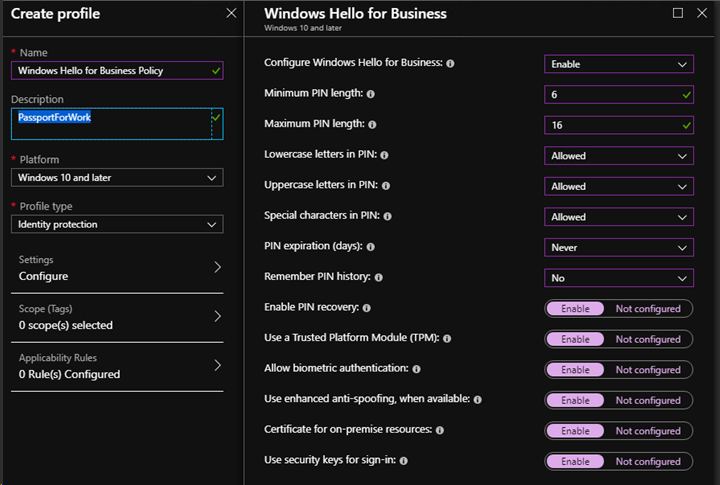Image resolution: width=720 pixels, height=485 pixels.
Task: Open Special characters in PIN dropdown
Action: click(x=619, y=217)
